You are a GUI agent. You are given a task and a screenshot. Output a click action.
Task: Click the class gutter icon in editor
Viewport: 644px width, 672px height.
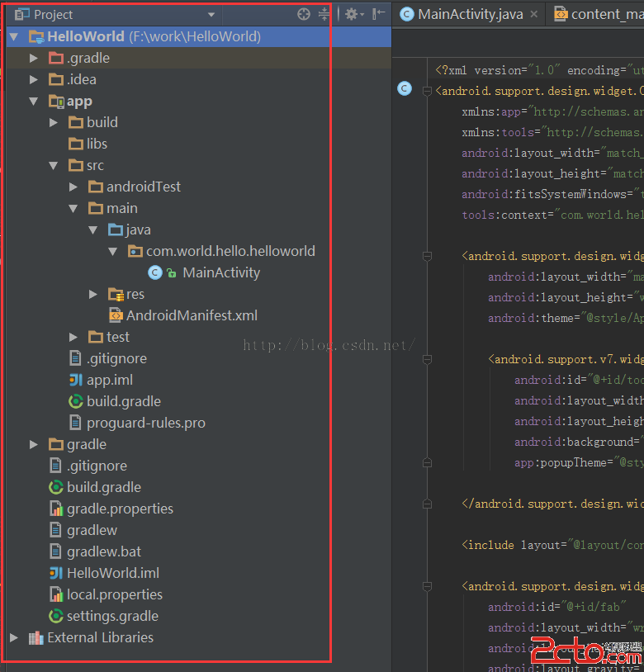[404, 89]
